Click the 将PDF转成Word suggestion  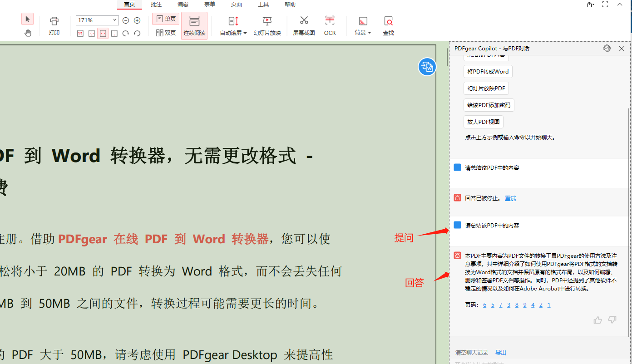(x=488, y=72)
